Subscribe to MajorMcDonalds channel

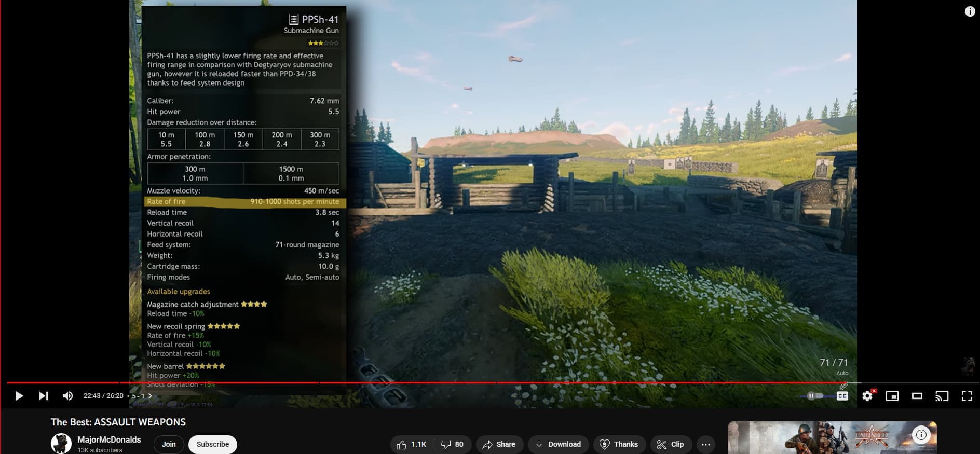tap(213, 444)
